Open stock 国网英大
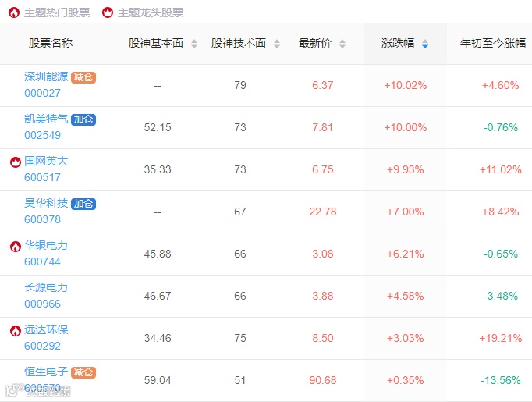The height and width of the screenshot is (402, 532). click(46, 161)
